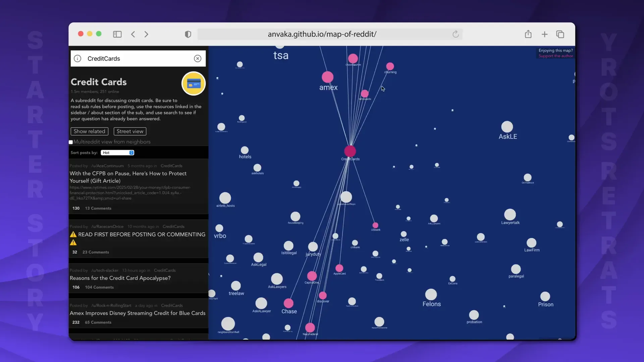
Task: Select the Lawyertalk node on the map
Action: (510, 215)
